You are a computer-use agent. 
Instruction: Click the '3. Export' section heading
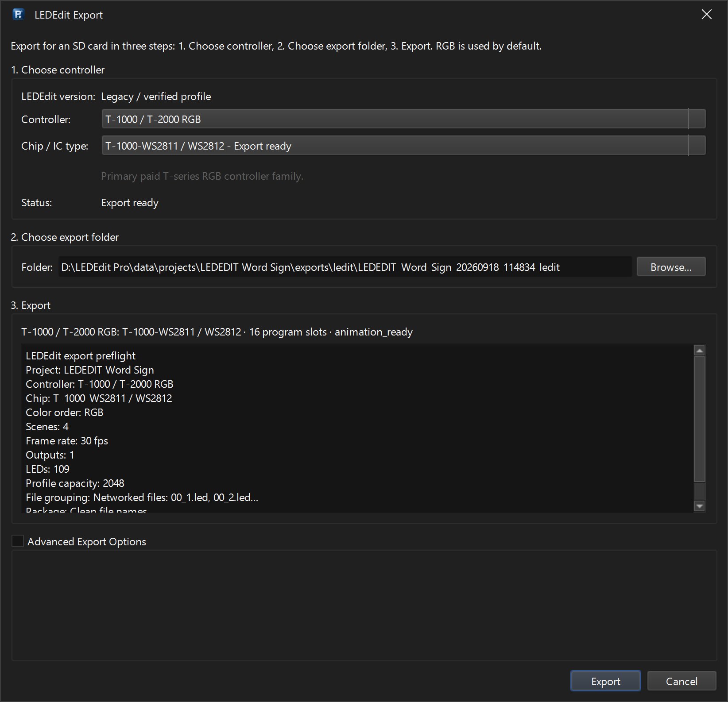coord(31,305)
